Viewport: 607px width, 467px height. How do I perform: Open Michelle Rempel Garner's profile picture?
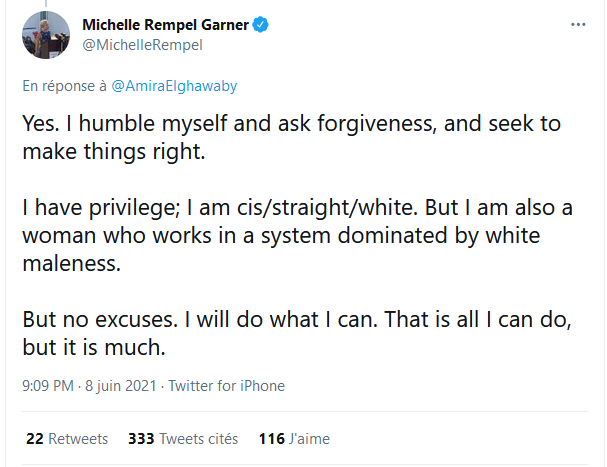click(x=44, y=35)
